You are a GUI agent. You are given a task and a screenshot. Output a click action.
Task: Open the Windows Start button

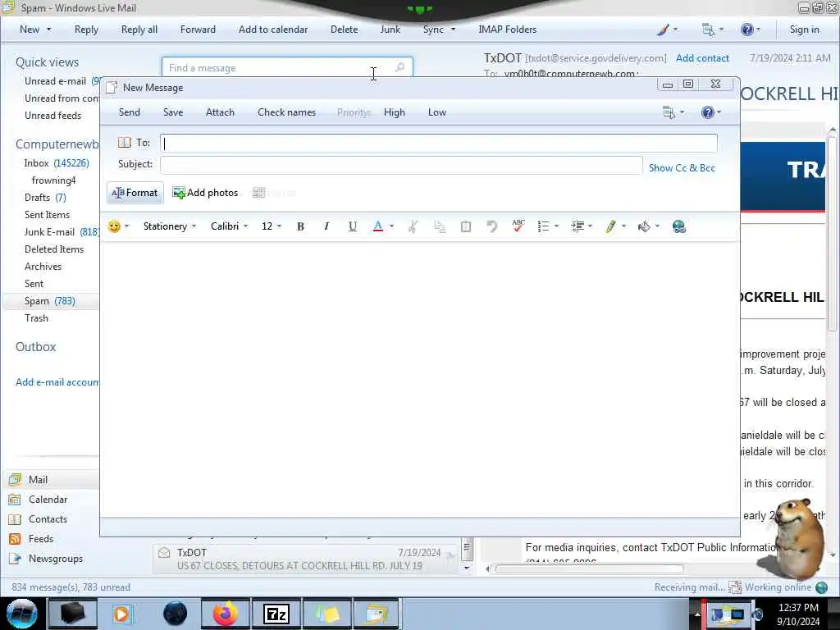click(22, 614)
